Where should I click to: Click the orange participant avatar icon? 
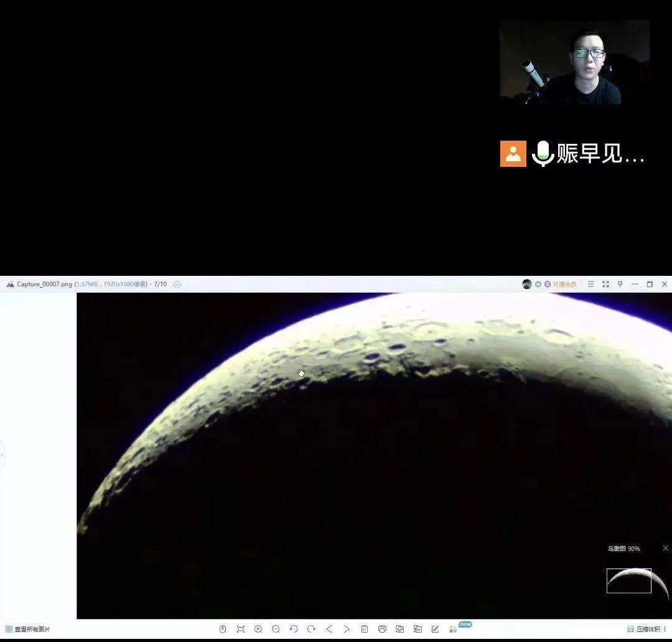(x=513, y=154)
